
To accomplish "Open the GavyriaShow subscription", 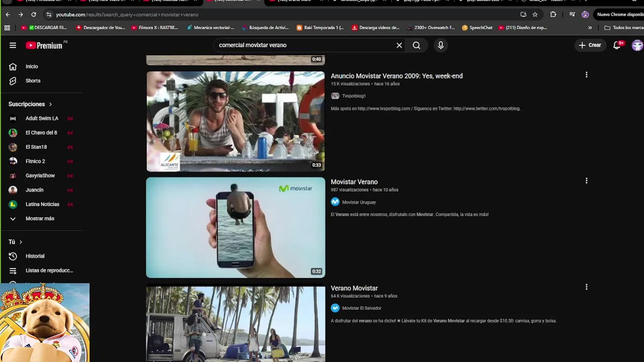I will click(x=41, y=175).
